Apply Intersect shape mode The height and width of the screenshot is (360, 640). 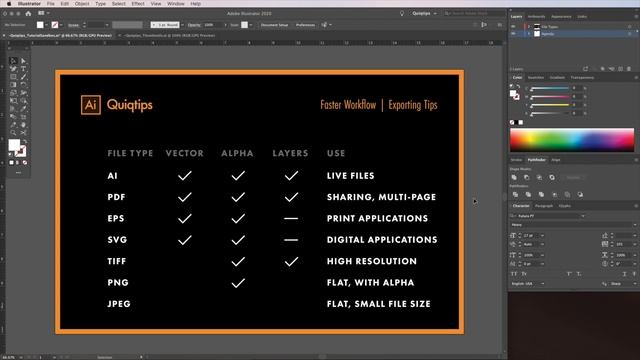click(540, 178)
